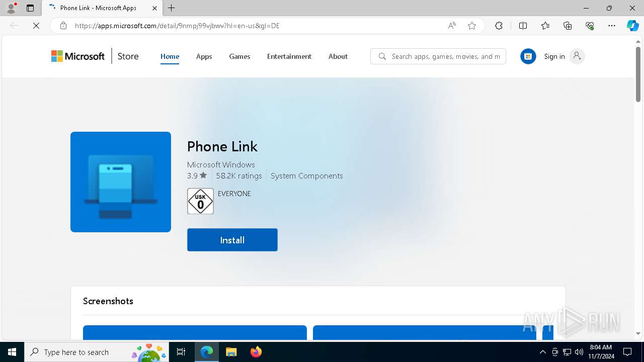
Task: Open the second screenshot thumbnail
Action: click(x=425, y=332)
